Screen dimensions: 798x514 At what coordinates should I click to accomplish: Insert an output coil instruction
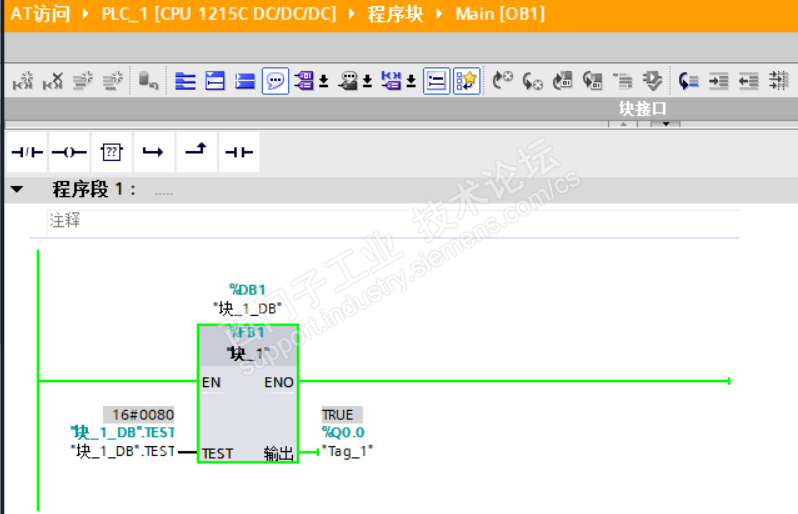[69, 152]
